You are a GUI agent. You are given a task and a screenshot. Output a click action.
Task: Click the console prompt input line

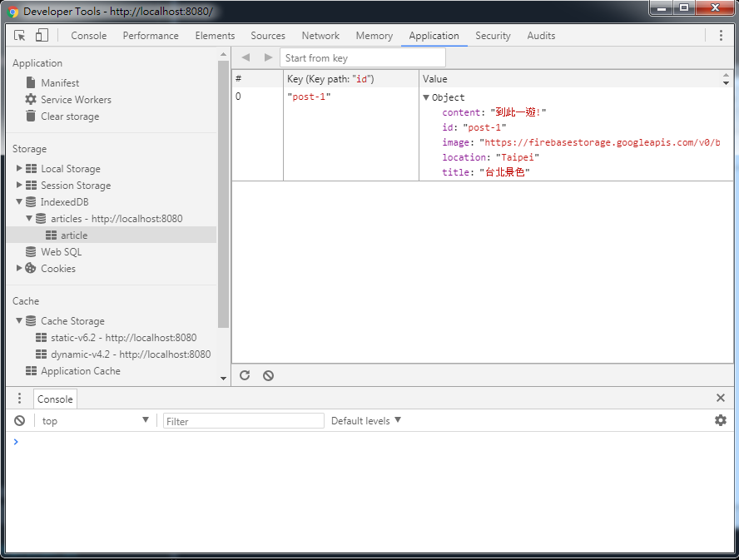pyautogui.click(x=372, y=442)
